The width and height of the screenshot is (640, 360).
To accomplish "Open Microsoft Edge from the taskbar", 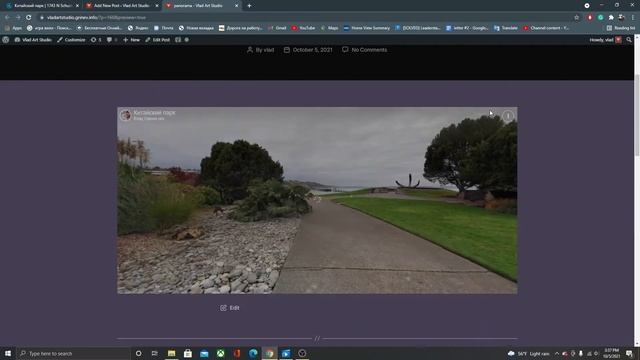I will click(253, 353).
